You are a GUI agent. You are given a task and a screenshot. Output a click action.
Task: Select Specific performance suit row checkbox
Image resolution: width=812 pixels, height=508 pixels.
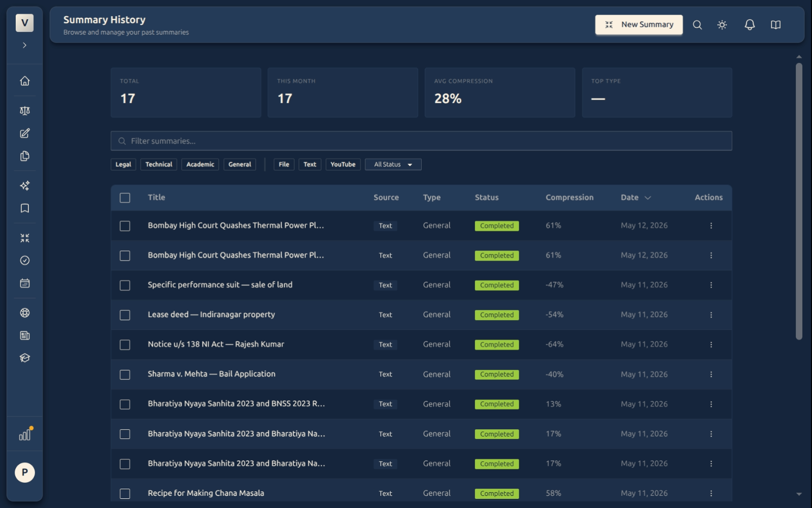coord(125,285)
